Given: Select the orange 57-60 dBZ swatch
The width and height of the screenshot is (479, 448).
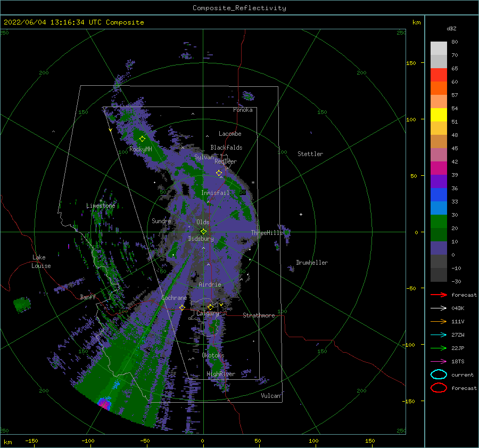Looking at the screenshot, I should (x=439, y=88).
